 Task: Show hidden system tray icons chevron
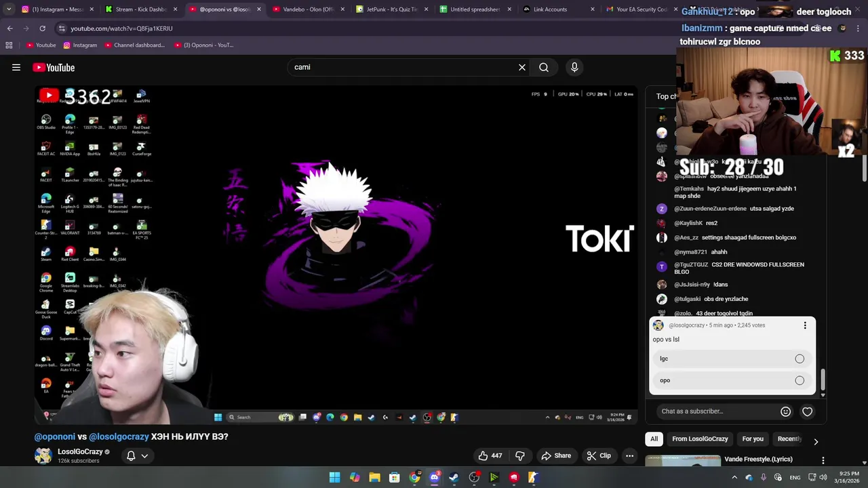[734, 477]
